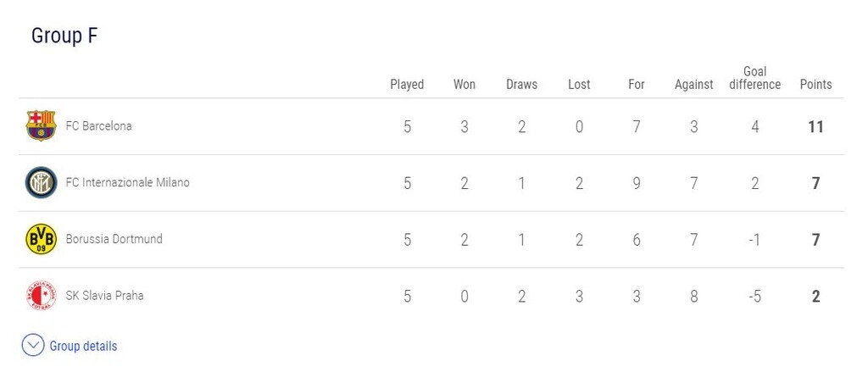
Task: Click the Group F heading
Action: [64, 36]
